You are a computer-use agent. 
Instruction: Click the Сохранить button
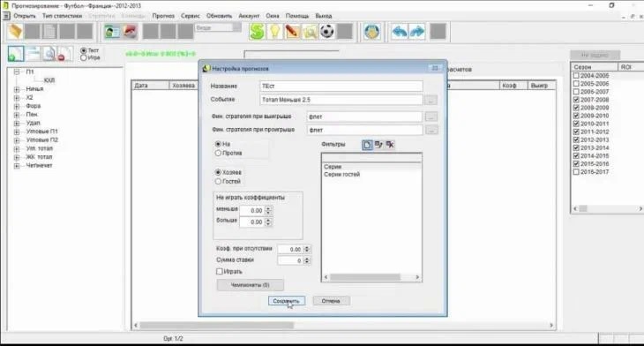click(x=286, y=301)
